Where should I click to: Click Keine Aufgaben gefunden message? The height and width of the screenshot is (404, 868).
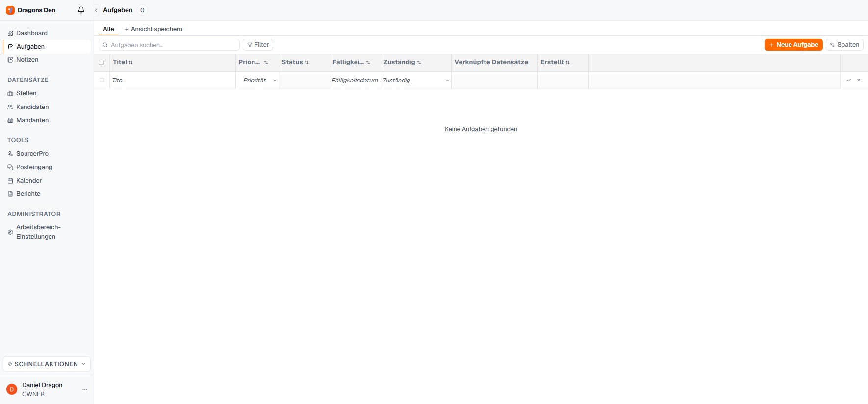[481, 129]
